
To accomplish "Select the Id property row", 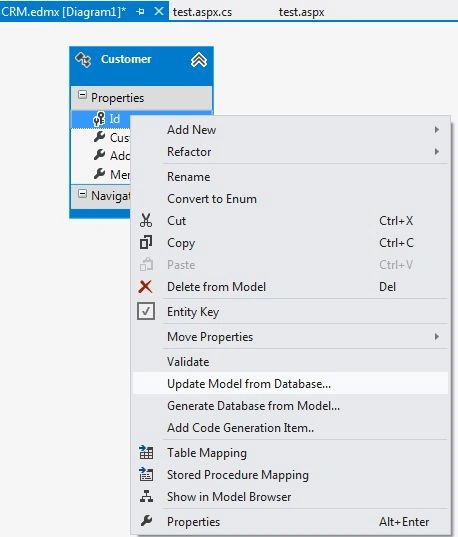I will tap(141, 119).
